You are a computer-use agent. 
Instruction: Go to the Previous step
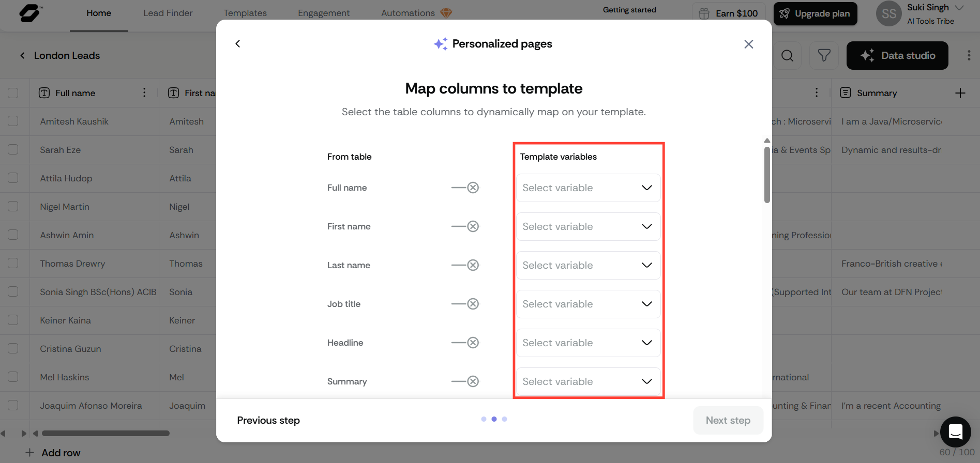pyautogui.click(x=268, y=420)
